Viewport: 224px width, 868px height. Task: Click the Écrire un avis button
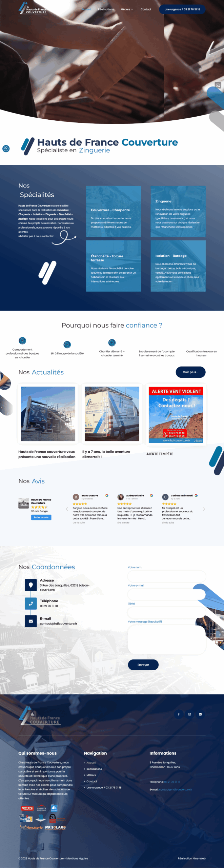(x=41, y=517)
